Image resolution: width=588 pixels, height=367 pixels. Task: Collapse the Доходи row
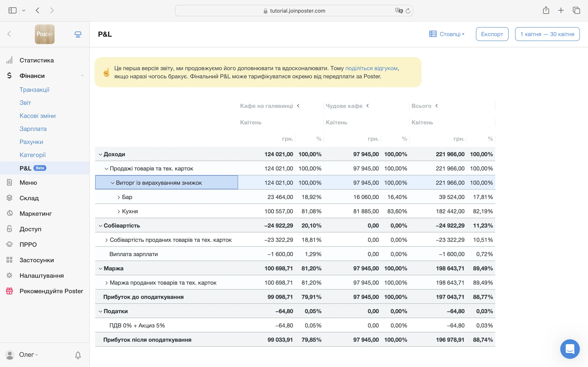click(x=100, y=154)
